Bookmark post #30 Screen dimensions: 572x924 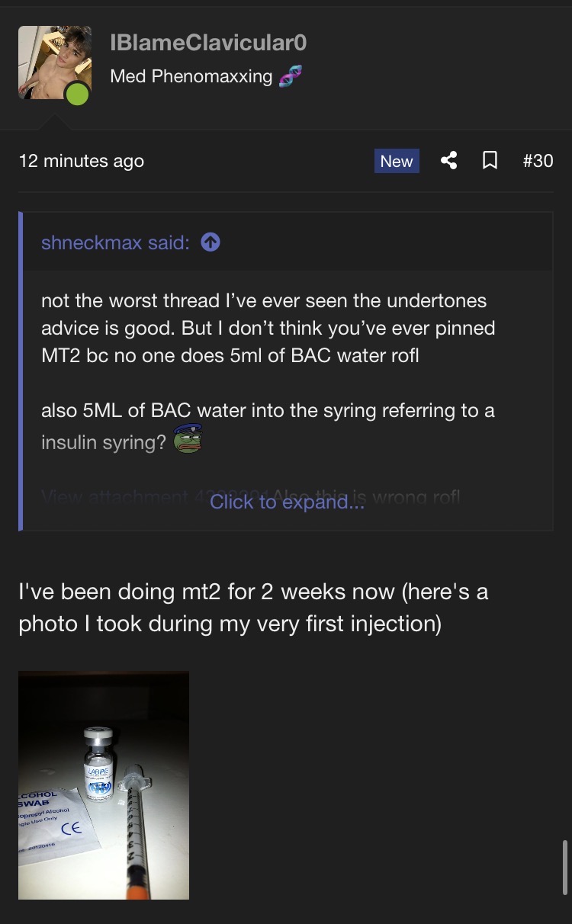coord(490,161)
